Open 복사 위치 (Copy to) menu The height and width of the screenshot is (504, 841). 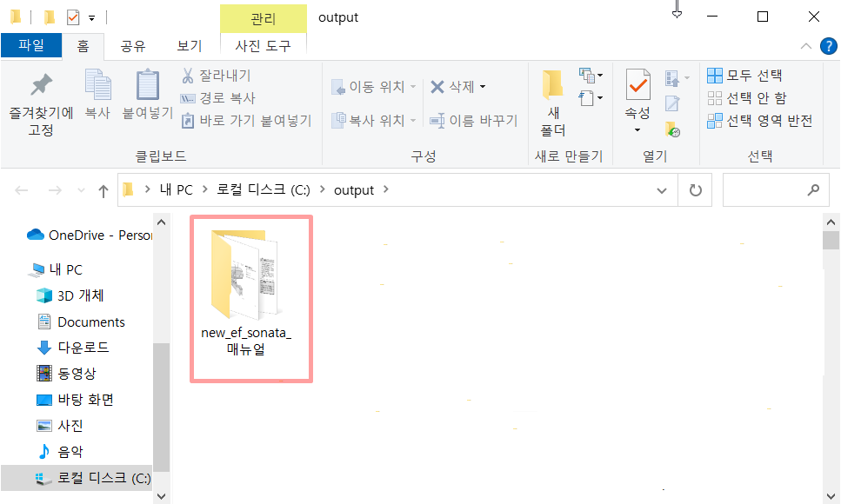pos(373,120)
